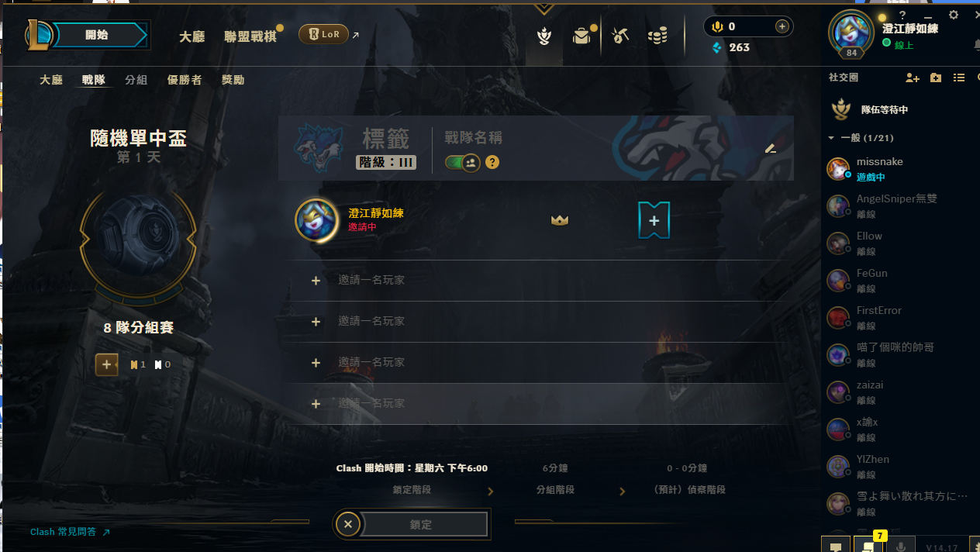Open the Store coins icon
This screenshot has height=552, width=980.
coord(657,36)
